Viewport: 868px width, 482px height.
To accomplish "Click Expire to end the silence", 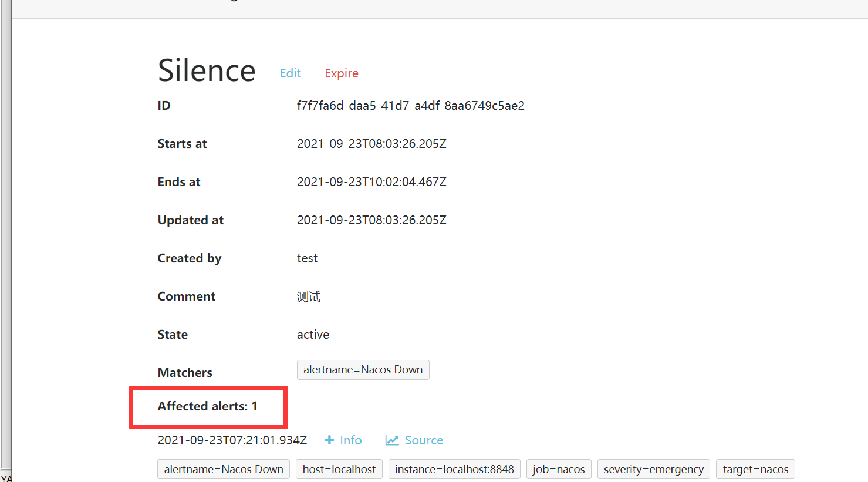I will point(341,73).
